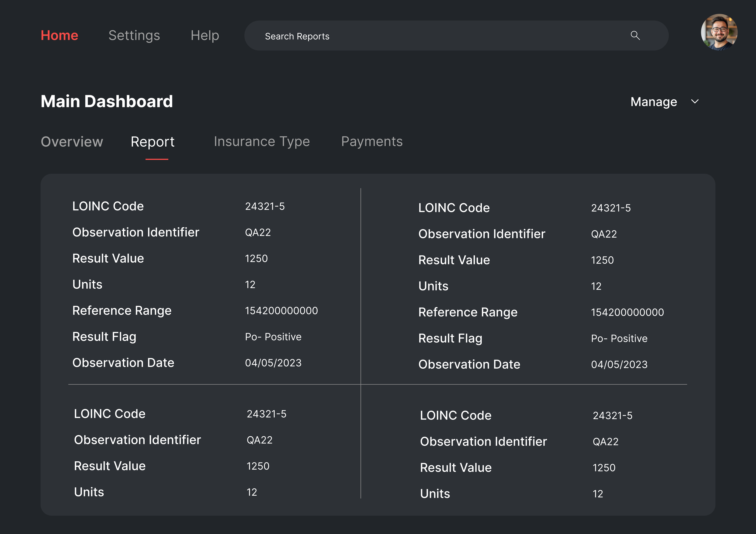Select top-right Observation Date 04/05/2023
This screenshot has height=534, width=756.
[619, 365]
